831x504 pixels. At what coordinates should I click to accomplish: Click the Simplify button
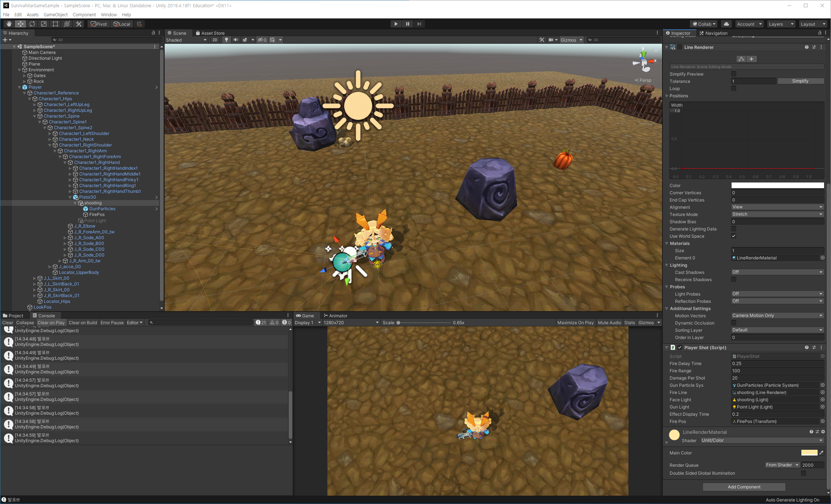(x=800, y=81)
